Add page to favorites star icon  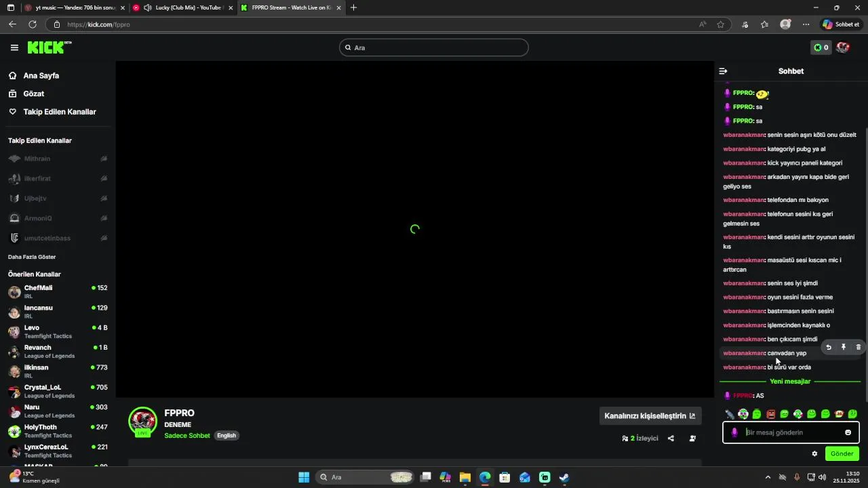(720, 24)
